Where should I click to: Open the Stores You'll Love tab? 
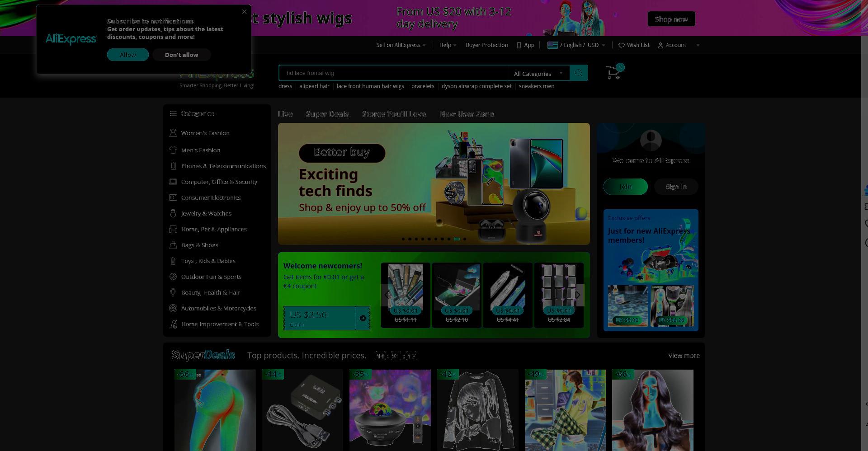pyautogui.click(x=394, y=114)
